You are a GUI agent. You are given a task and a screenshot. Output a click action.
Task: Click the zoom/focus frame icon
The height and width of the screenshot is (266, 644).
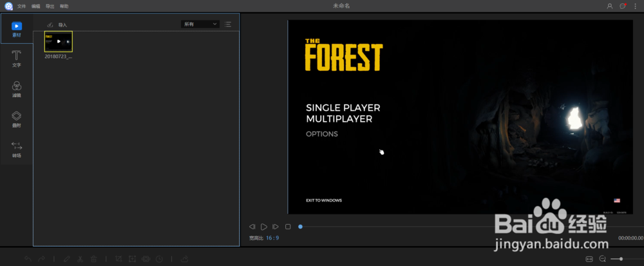[x=132, y=259]
